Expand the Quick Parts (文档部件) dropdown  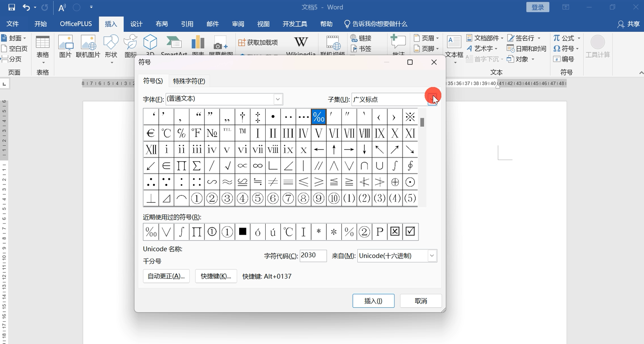(x=502, y=38)
